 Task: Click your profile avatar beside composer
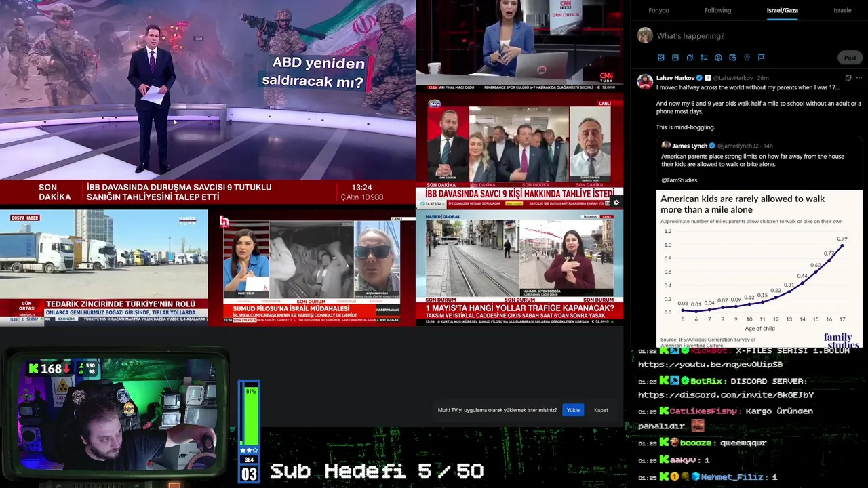point(645,35)
